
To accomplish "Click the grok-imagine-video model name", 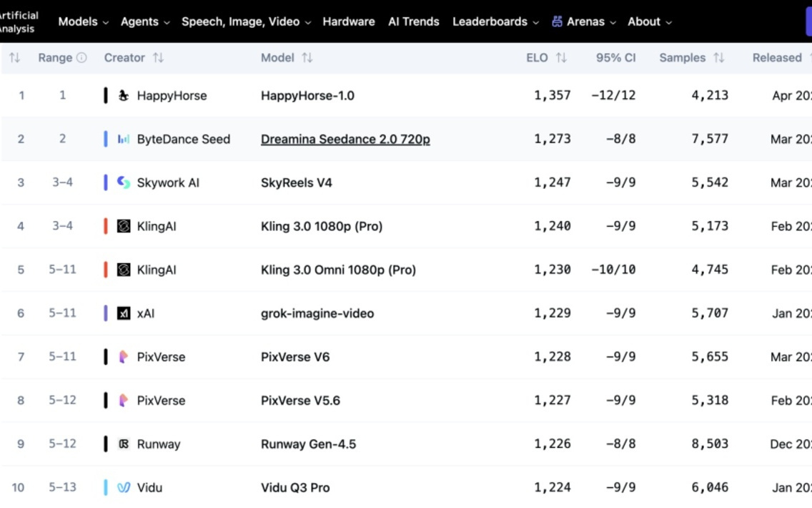I will [317, 313].
